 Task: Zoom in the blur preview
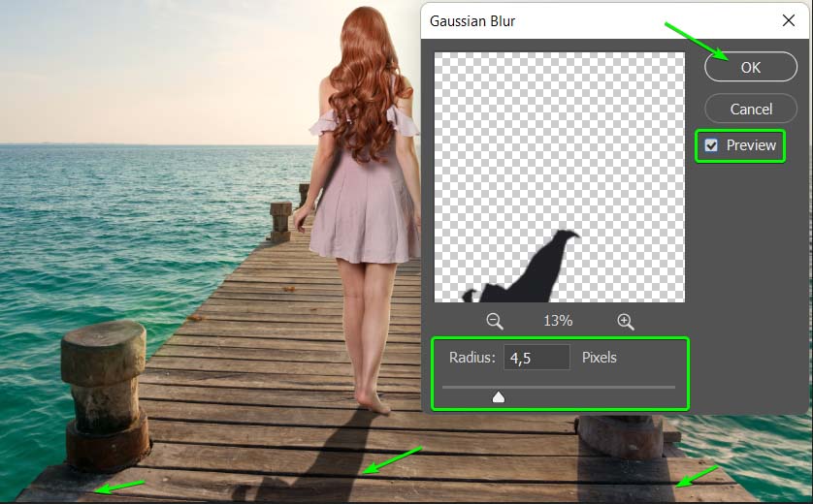click(626, 321)
